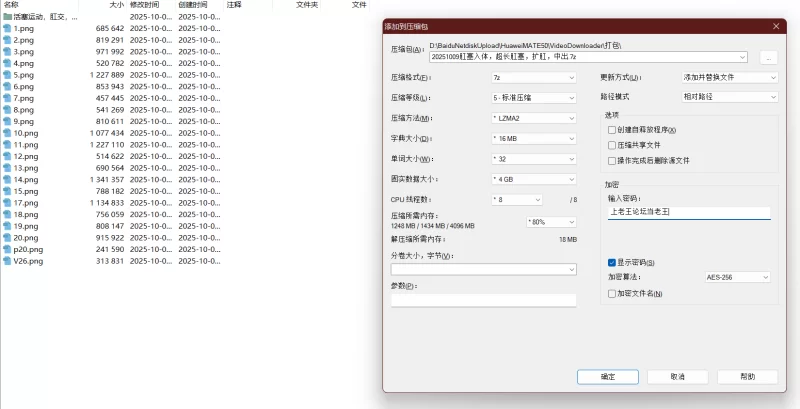This screenshot has height=409, width=800.
Task: Focus the 输入密码 text field
Action: click(x=689, y=213)
